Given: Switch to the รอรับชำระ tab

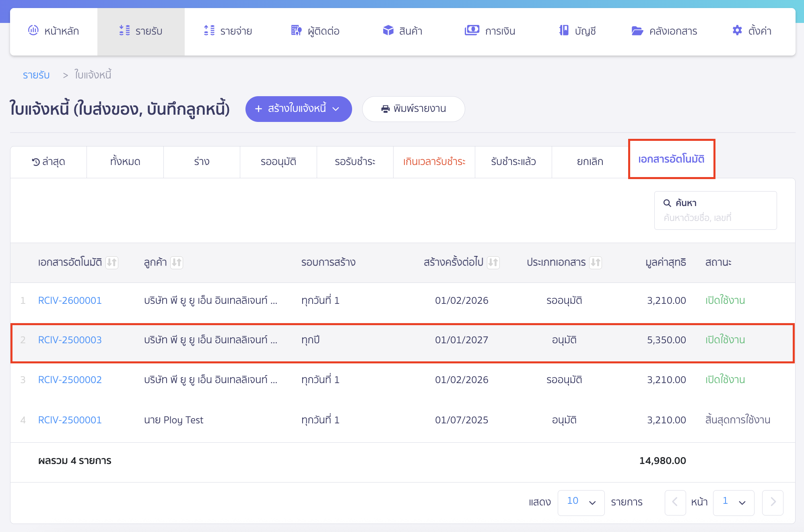Looking at the screenshot, I should pyautogui.click(x=355, y=162).
